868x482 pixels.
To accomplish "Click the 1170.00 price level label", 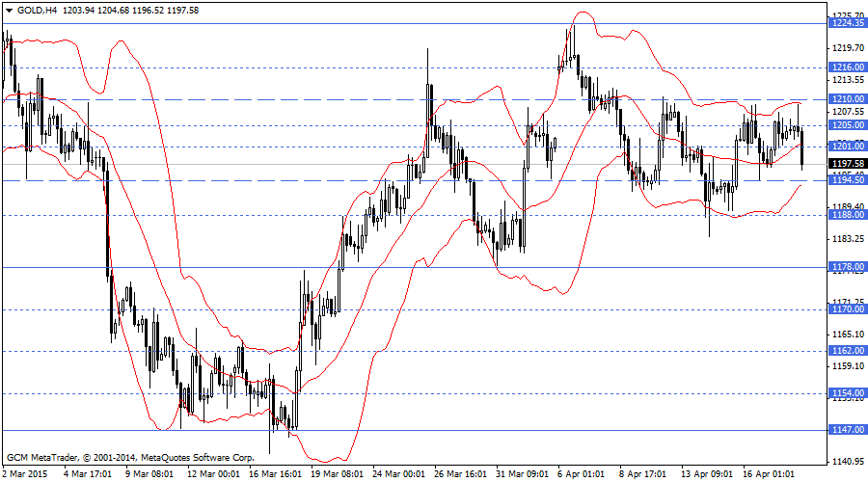I will click(x=847, y=309).
